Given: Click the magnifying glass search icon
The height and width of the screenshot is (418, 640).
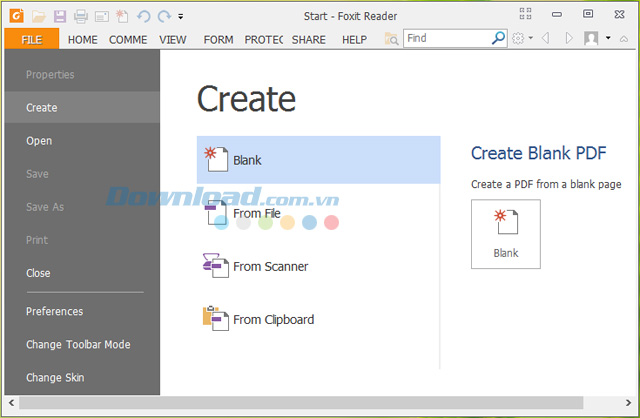Looking at the screenshot, I should click(x=498, y=38).
